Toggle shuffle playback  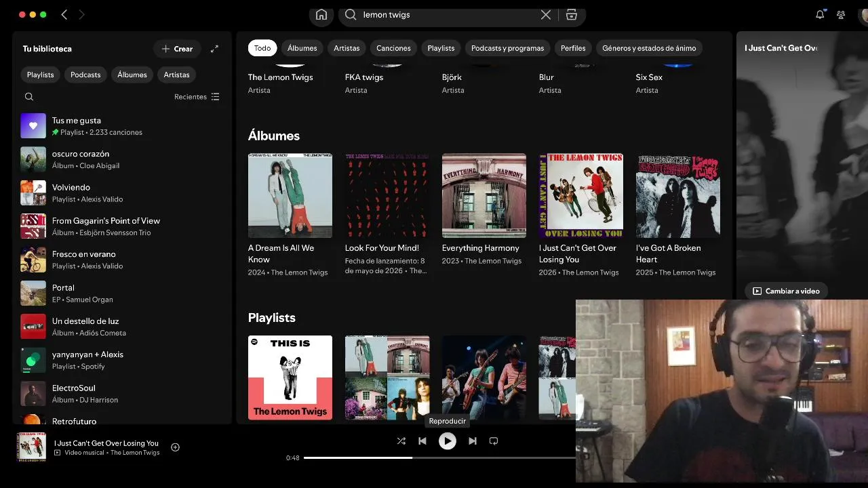coord(401,441)
